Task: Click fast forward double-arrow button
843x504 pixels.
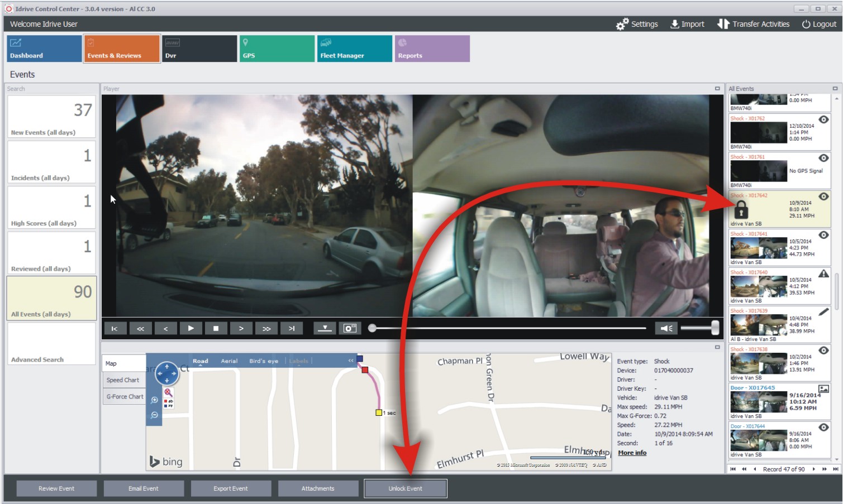Action: point(266,328)
